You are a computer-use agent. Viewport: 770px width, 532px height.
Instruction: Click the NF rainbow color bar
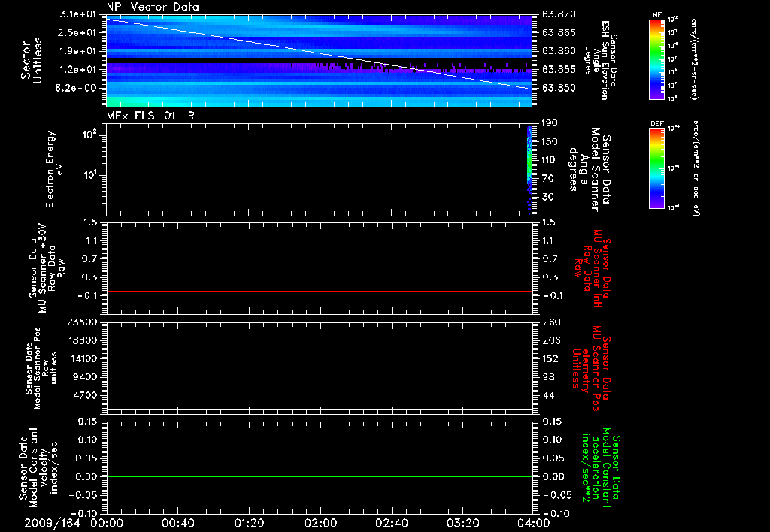pyautogui.click(x=656, y=59)
